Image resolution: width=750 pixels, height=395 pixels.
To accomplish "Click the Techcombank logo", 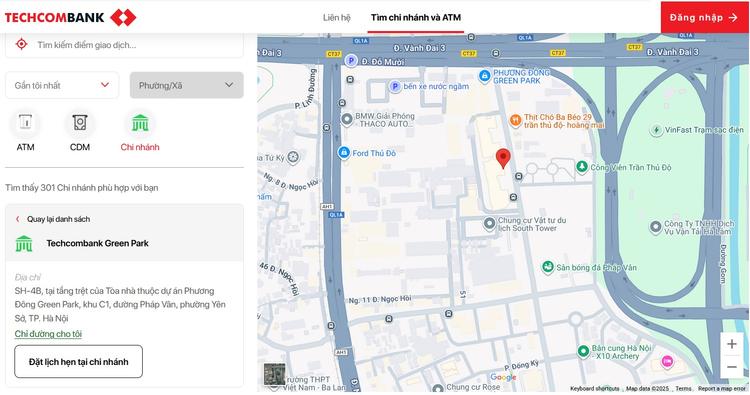I will point(70,18).
